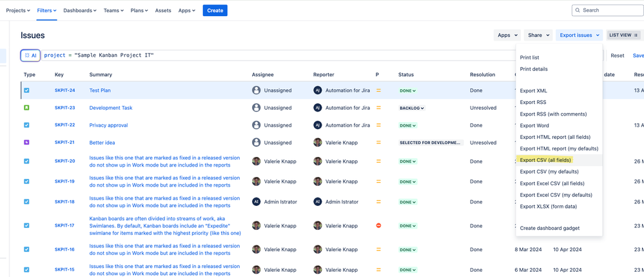The height and width of the screenshot is (277, 644).
Task: Choose Export XLSX (form data)
Action: tap(559, 206)
